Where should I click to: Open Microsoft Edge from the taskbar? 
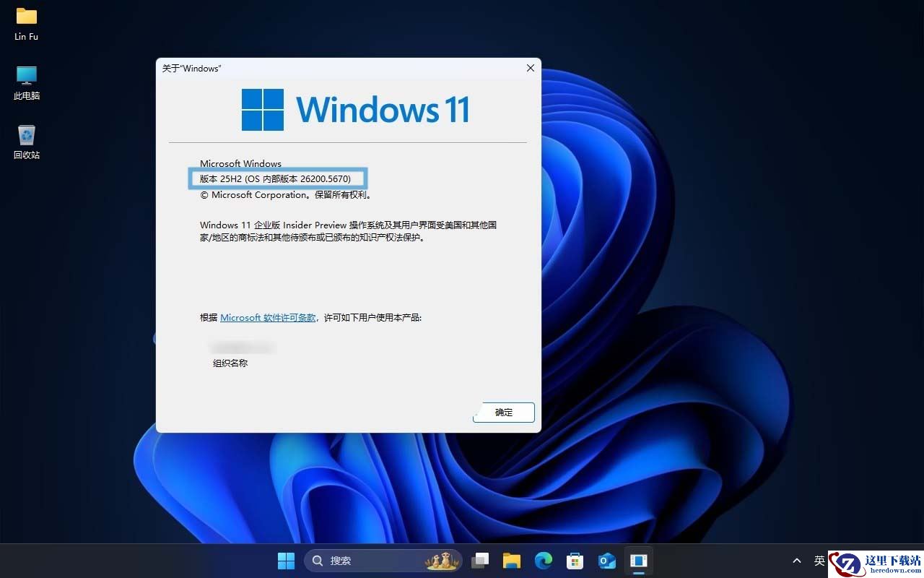pos(544,561)
